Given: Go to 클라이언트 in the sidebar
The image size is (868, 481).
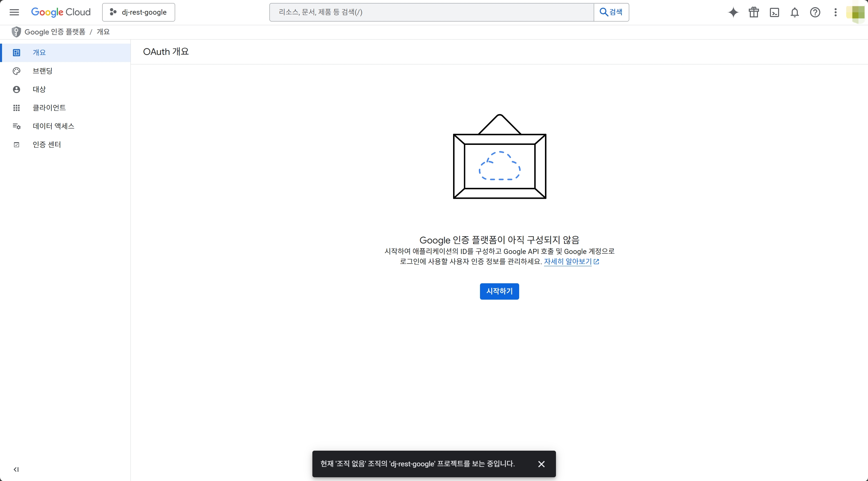Looking at the screenshot, I should tap(49, 108).
